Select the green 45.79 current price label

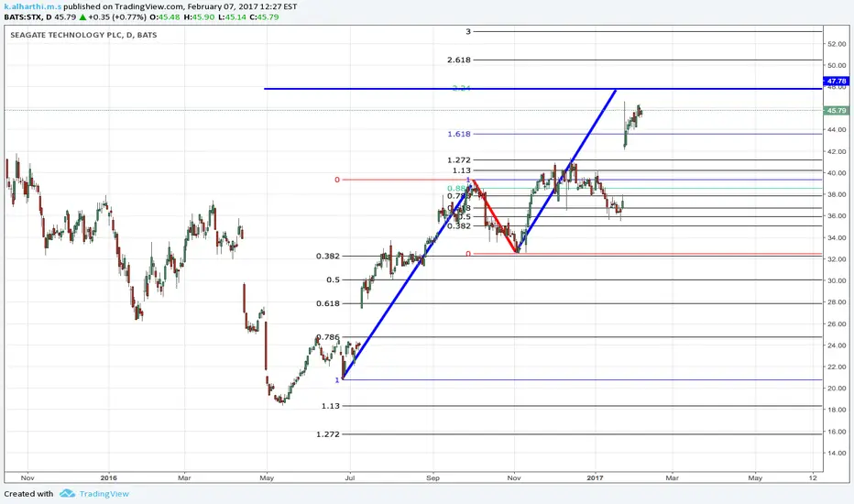(x=837, y=111)
